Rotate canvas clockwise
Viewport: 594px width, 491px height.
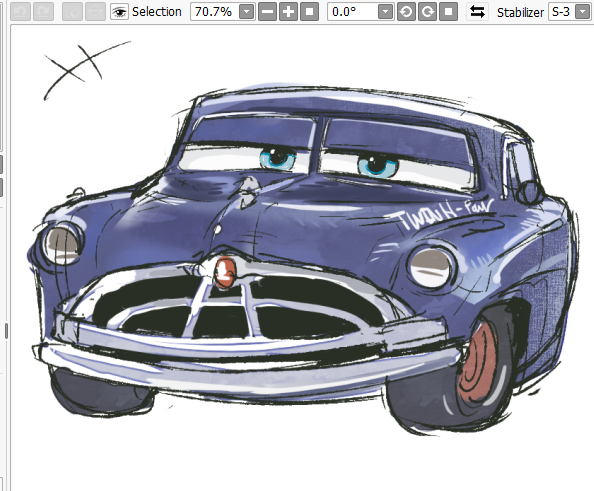click(x=427, y=12)
